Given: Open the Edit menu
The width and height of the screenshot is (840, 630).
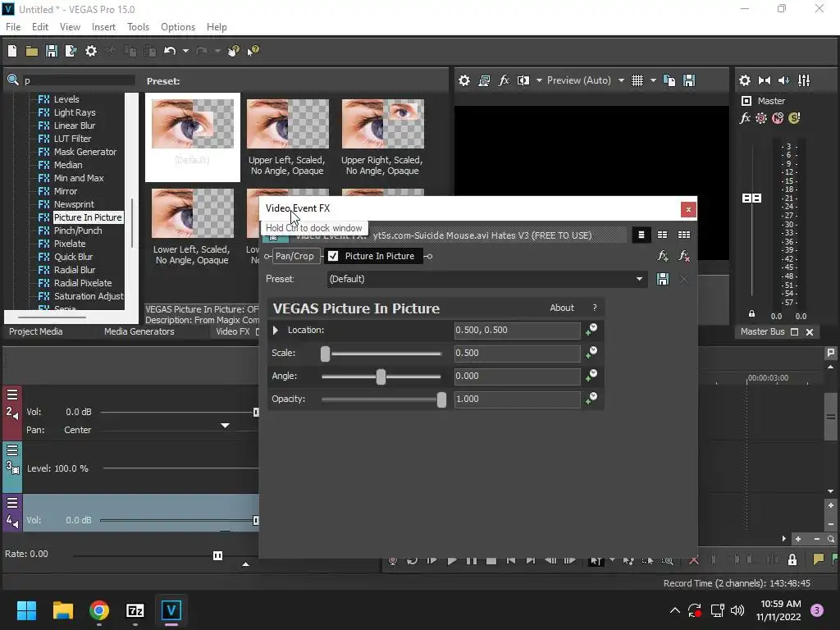Looking at the screenshot, I should 39,27.
